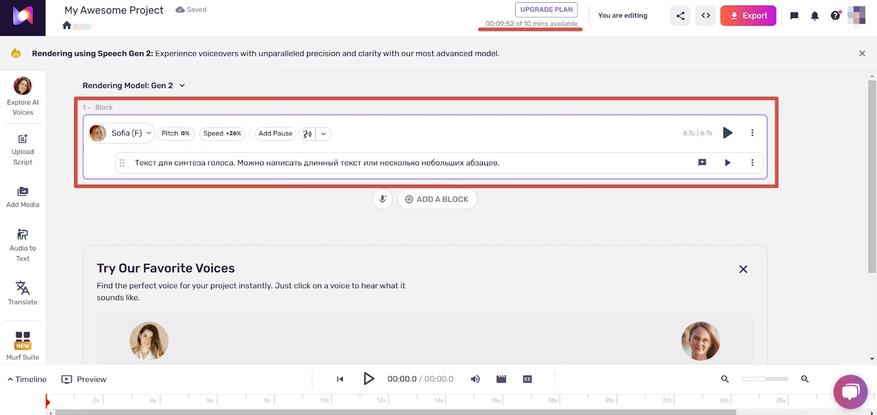Click the Murf logo icon
Viewport: 877px width, 415px height.
23,17
